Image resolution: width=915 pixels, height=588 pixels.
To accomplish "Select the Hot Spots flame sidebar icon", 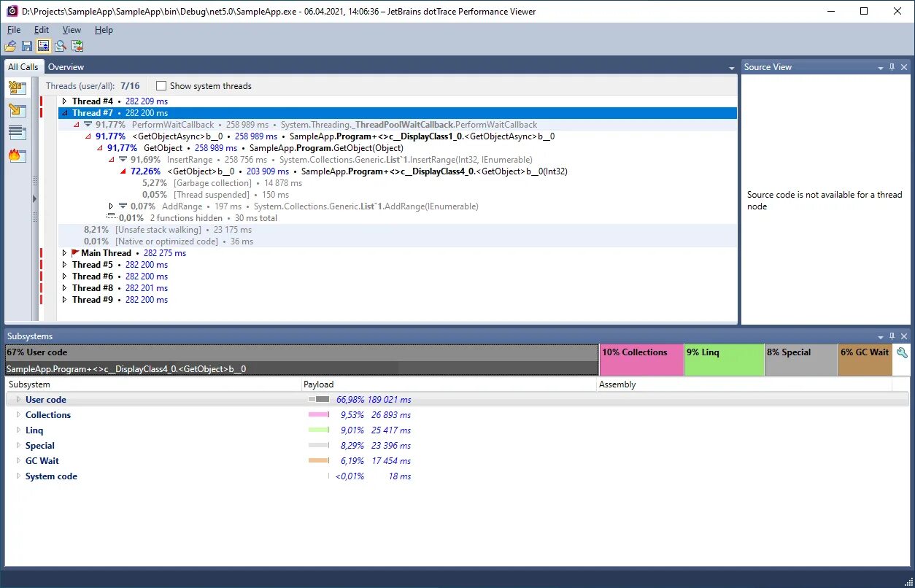I will pyautogui.click(x=17, y=155).
